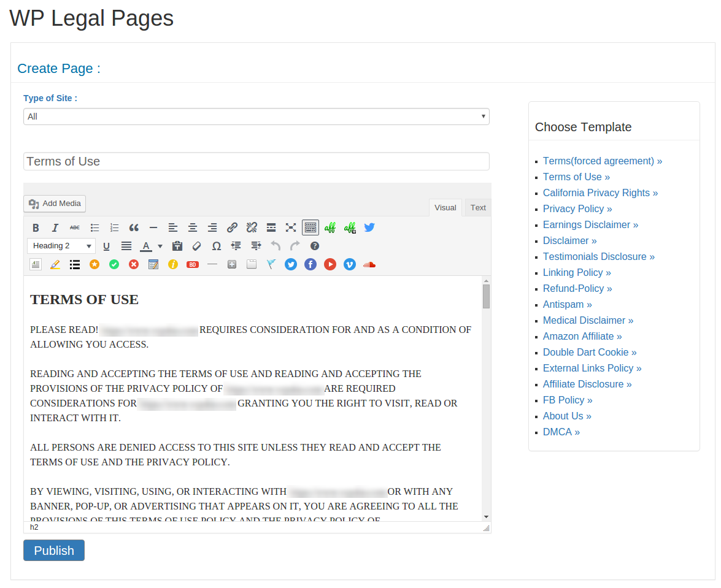Viewport: 721px width, 588px height.
Task: Click the distraction-free fullscreen icon
Action: point(291,227)
